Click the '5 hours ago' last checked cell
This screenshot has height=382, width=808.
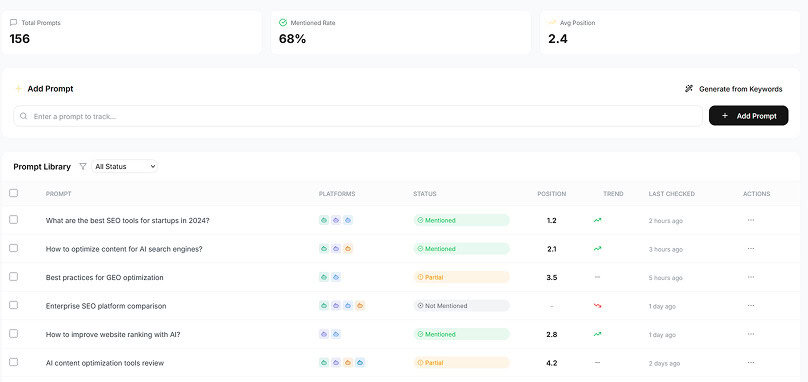665,278
